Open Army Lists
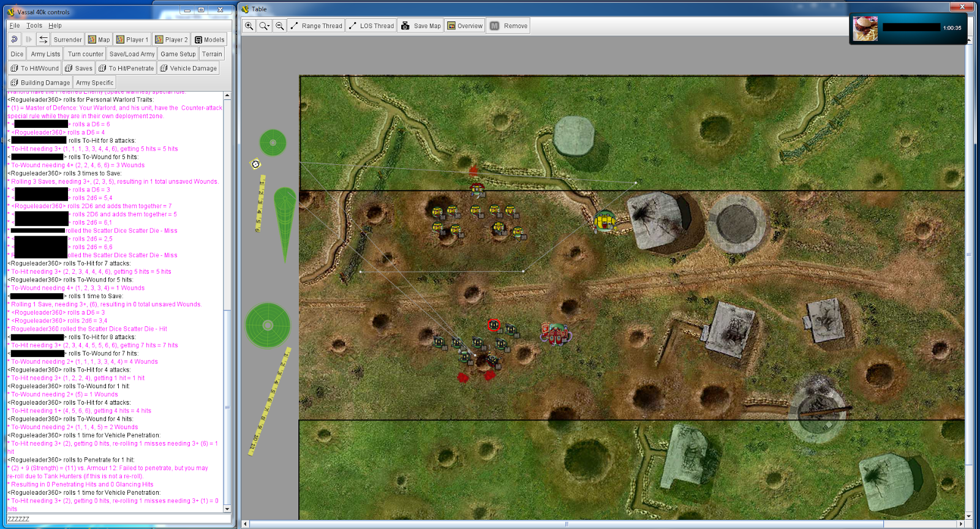The image size is (980, 529). [46, 54]
